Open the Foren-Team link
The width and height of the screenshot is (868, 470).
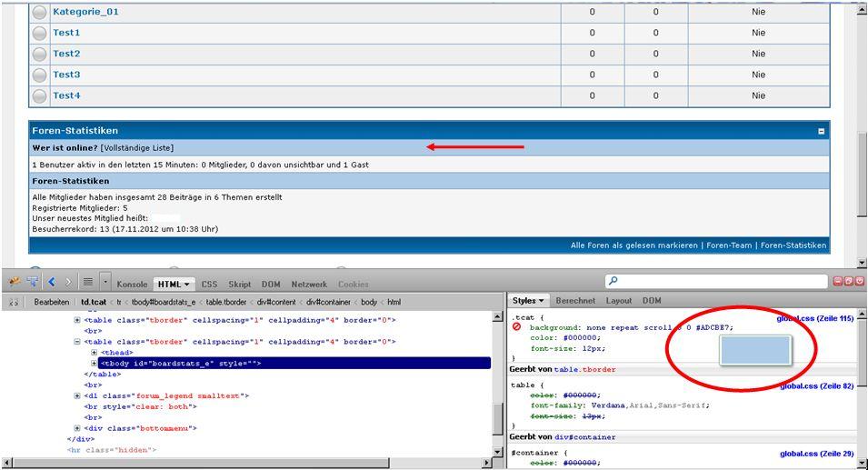(x=729, y=245)
